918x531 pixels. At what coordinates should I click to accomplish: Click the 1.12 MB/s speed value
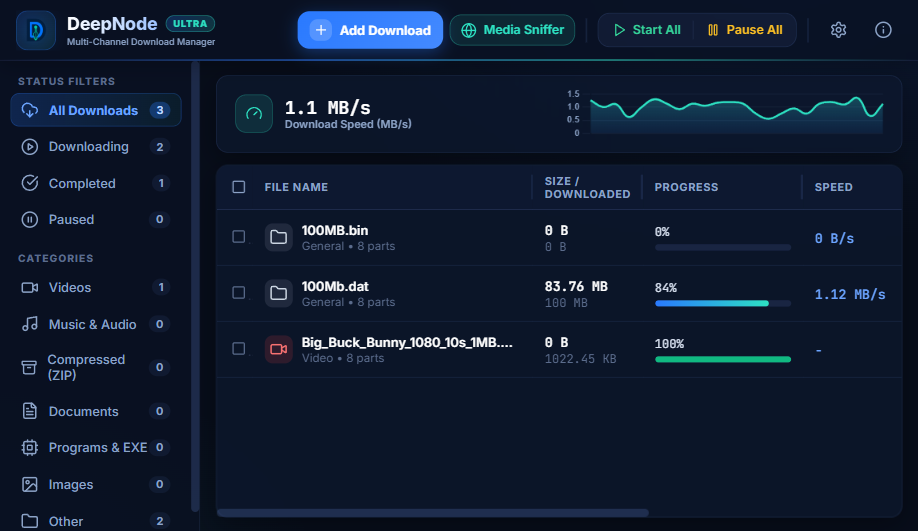point(850,294)
